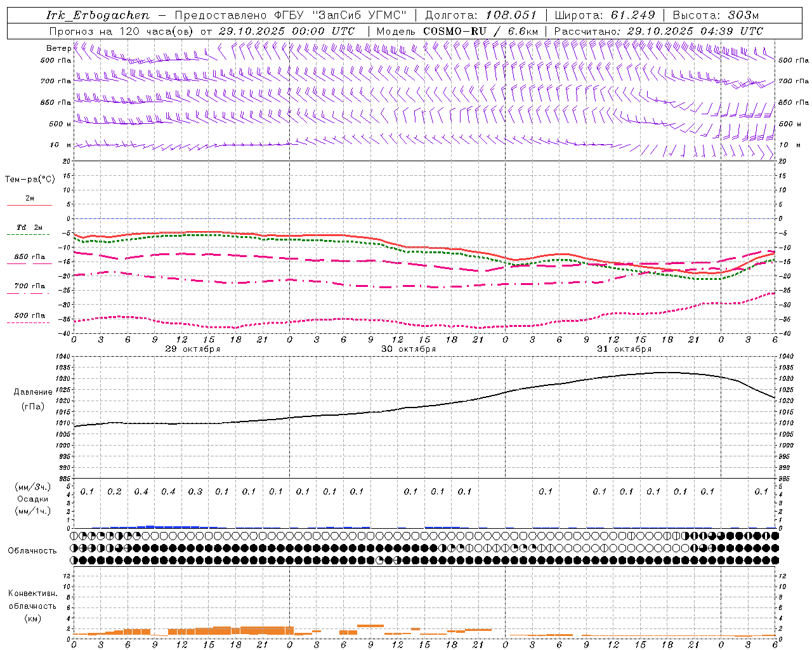Click 1040 on the left pressure axis
812x650 pixels.
pos(64,357)
